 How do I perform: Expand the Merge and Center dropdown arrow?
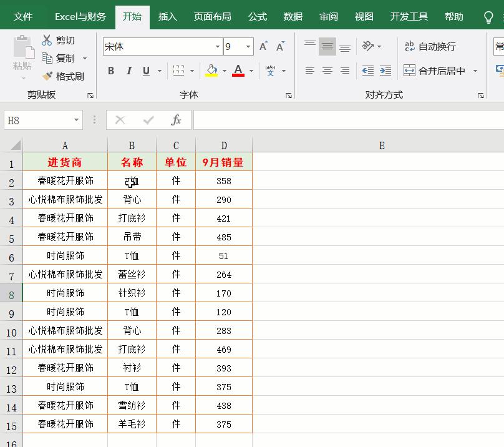[x=475, y=71]
